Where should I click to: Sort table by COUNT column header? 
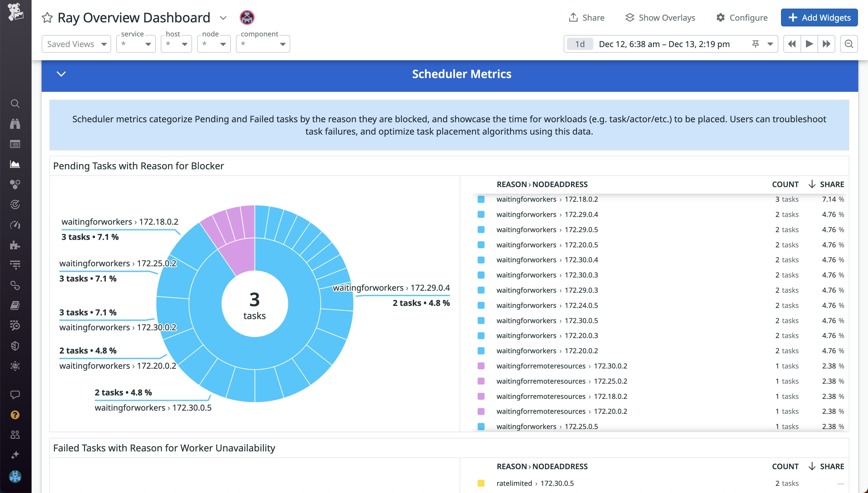[785, 185]
